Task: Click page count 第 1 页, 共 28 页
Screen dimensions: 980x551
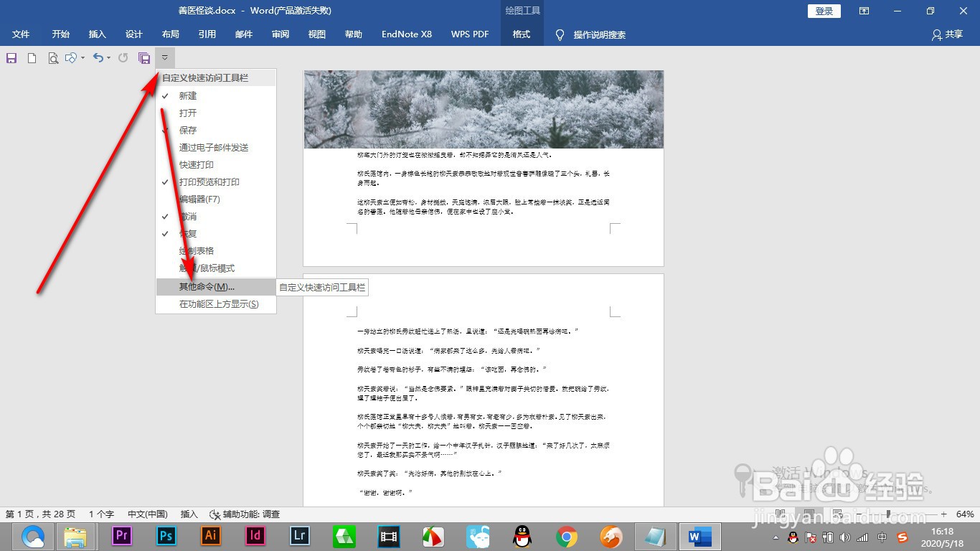Action: pos(41,514)
